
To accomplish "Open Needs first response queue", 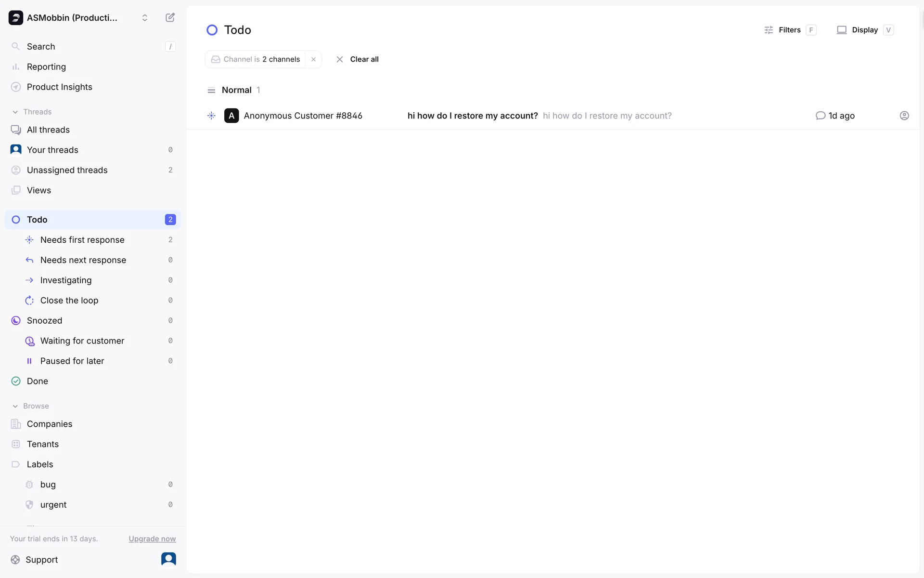I will 82,240.
